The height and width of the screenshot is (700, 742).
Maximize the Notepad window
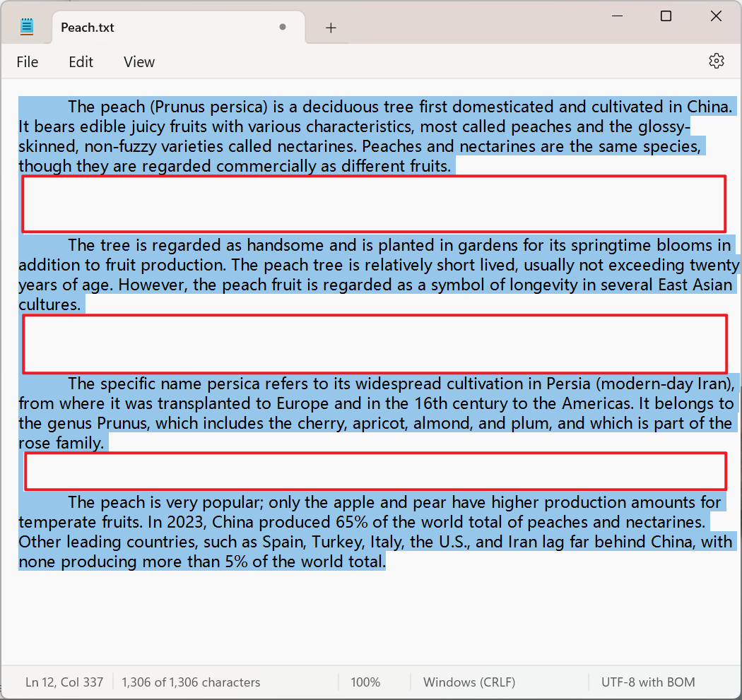(x=666, y=16)
